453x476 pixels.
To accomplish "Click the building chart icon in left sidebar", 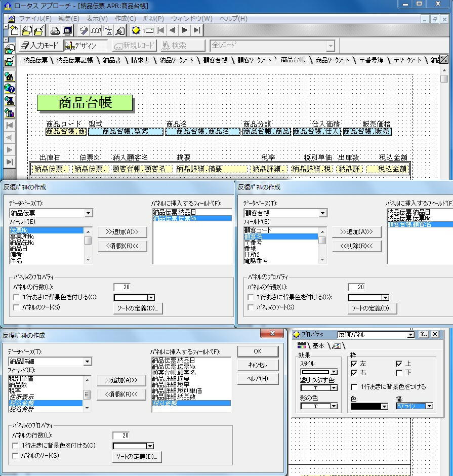I will point(10,113).
